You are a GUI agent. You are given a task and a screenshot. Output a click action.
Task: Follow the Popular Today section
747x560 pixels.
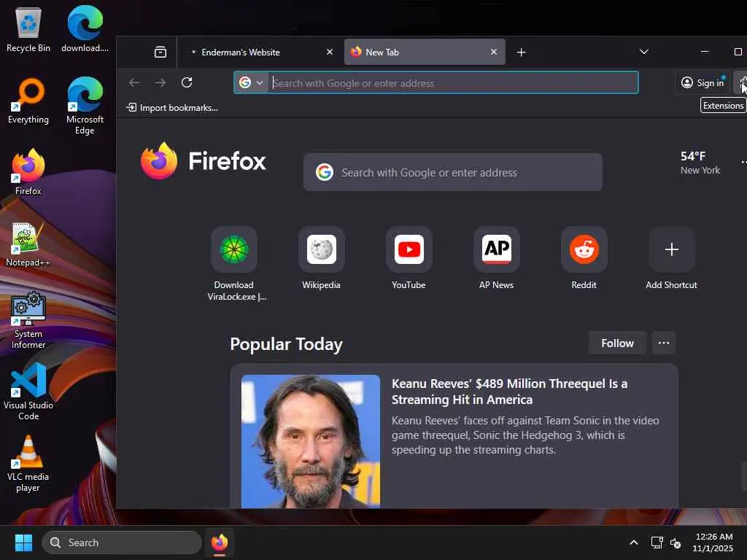click(x=617, y=343)
